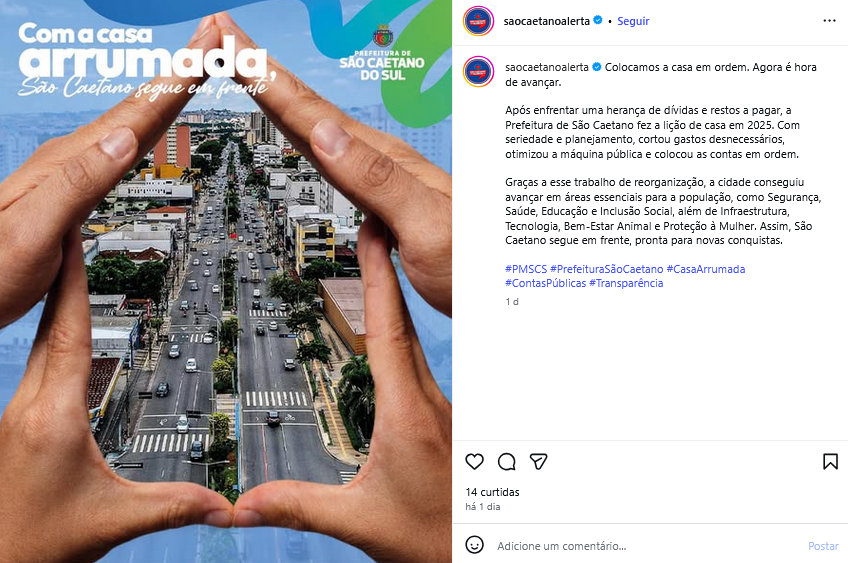
Task: Follow the account with Seguir
Action: (633, 21)
